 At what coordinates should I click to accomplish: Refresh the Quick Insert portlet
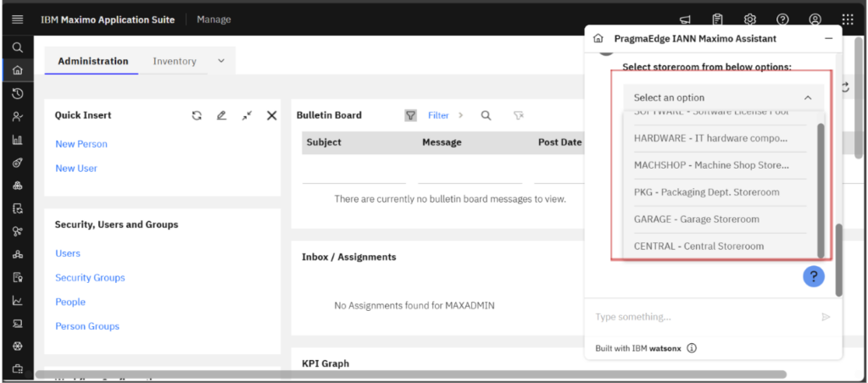tap(197, 115)
